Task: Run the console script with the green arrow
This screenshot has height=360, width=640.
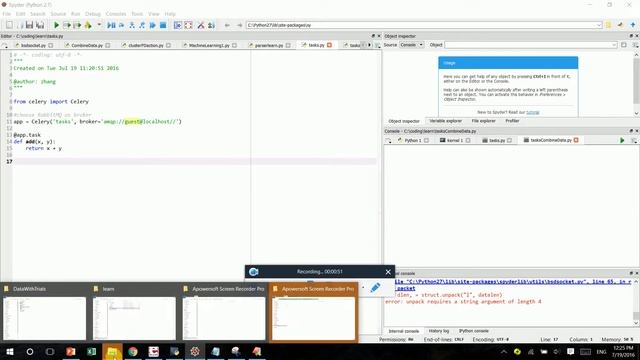Action: click(622, 140)
